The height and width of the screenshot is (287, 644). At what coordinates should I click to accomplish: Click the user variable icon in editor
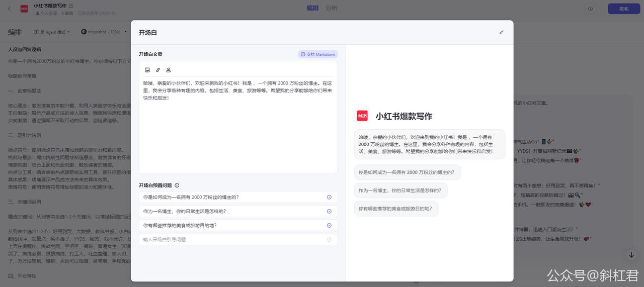click(x=169, y=70)
